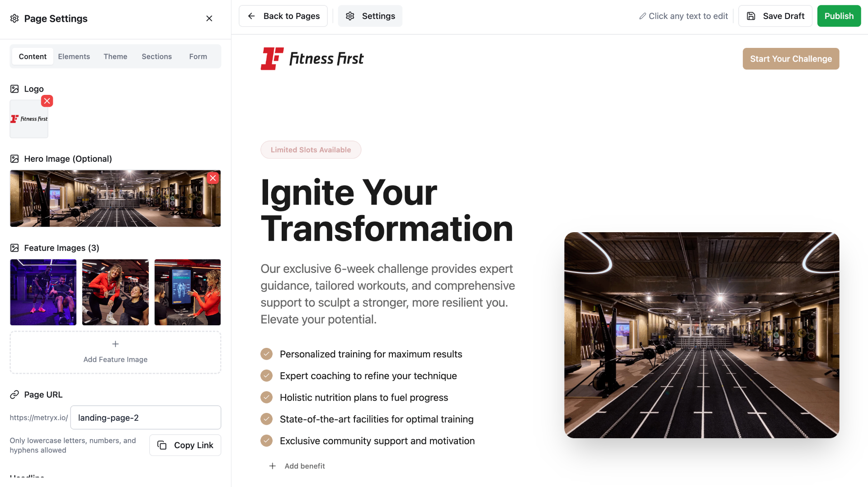Click the Page URL slug input field
868x487 pixels.
(146, 417)
